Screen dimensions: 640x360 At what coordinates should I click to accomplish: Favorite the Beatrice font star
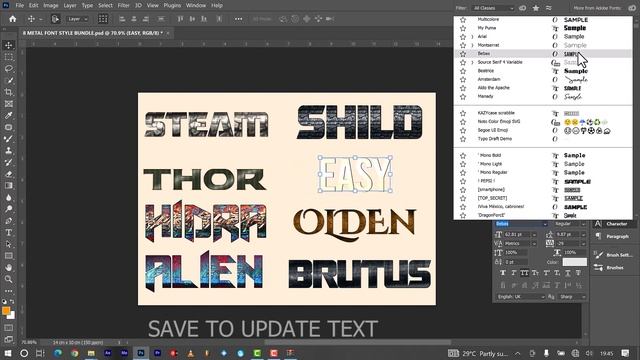[463, 71]
